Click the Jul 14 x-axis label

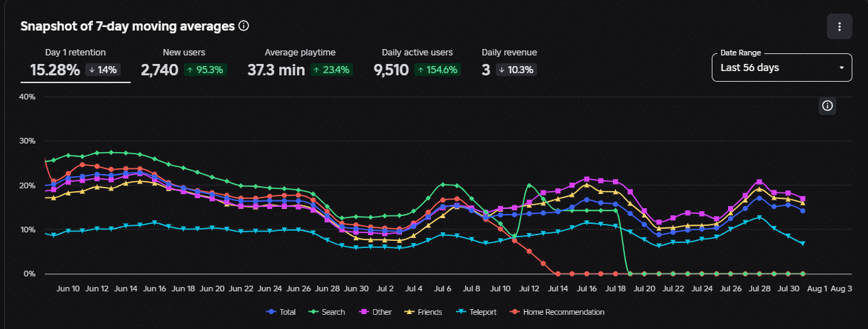coord(558,289)
